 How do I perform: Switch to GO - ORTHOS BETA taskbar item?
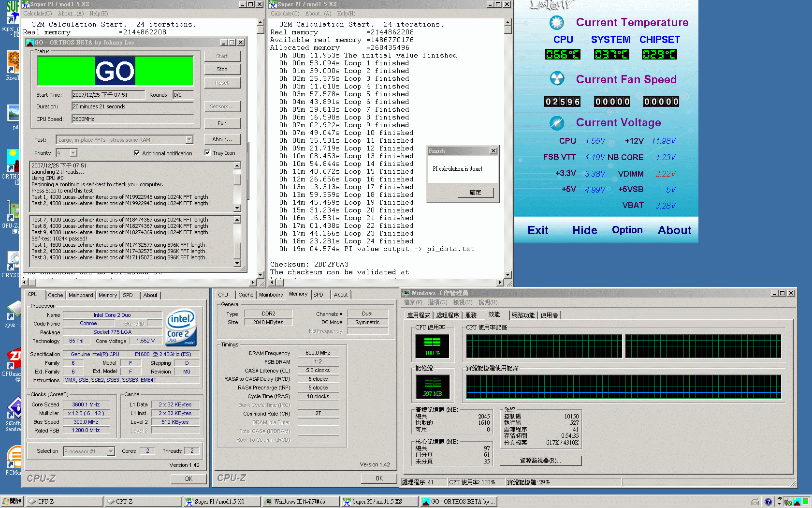pyautogui.click(x=459, y=502)
